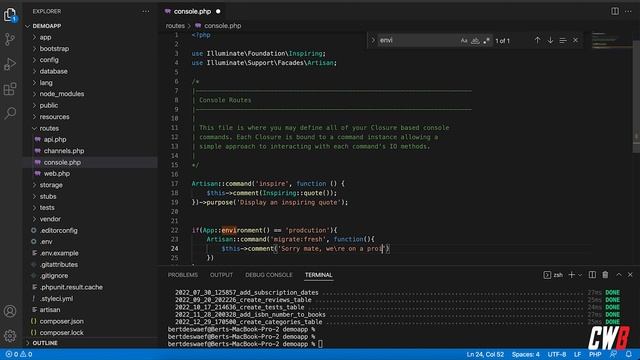Click the unsaved dot on console.php tab

click(x=218, y=11)
